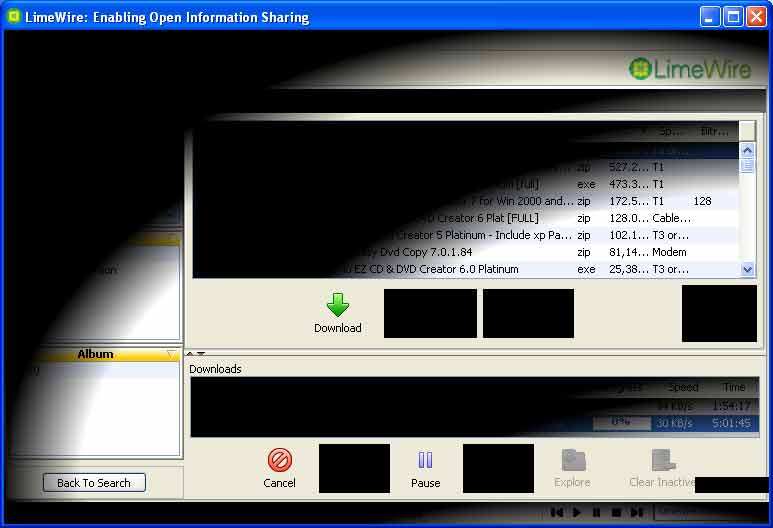Select 'EZ CD & DVD Creator 6.0 Platinum' result
Image resolution: width=773 pixels, height=528 pixels.
coord(466,269)
